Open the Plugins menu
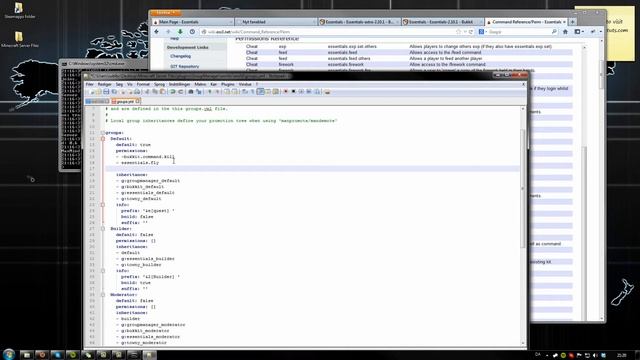640x360 pixels. (x=228, y=84)
